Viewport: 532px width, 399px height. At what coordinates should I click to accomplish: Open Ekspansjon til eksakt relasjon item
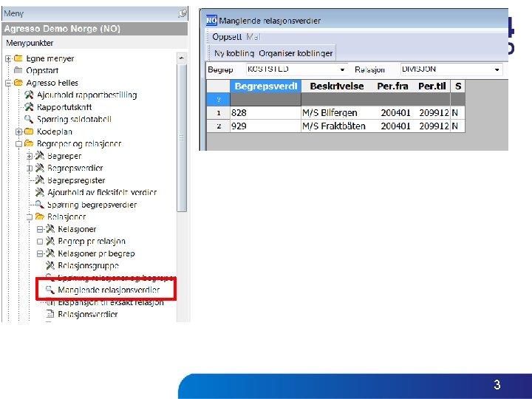coord(111,302)
